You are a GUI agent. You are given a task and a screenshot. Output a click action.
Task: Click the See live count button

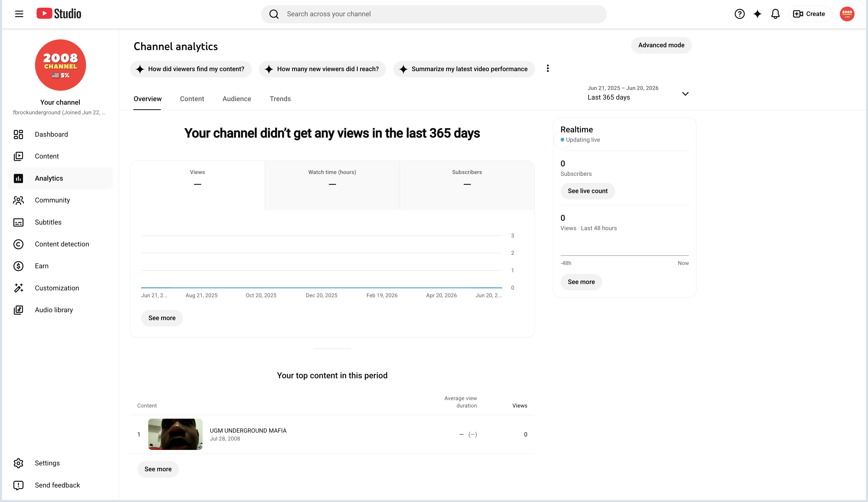pyautogui.click(x=587, y=191)
